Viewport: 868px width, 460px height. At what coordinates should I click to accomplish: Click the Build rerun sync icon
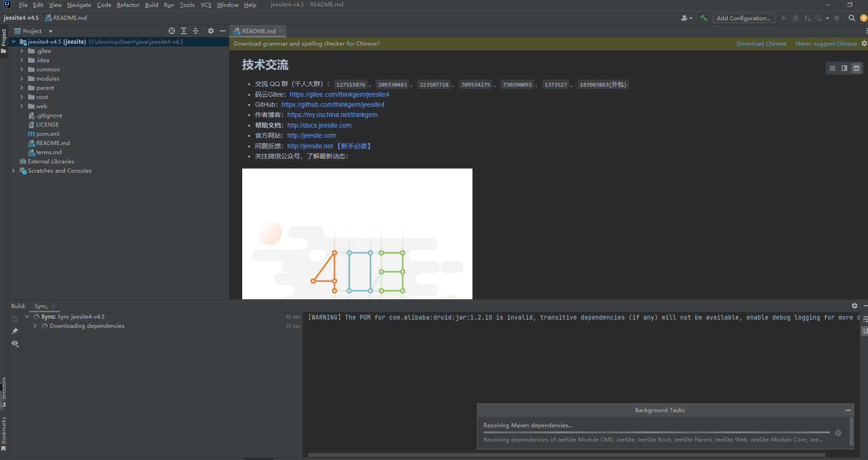[x=15, y=319]
